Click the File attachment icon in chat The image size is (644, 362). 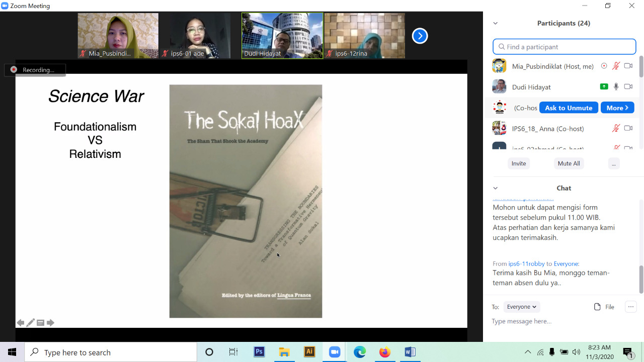pos(598,307)
